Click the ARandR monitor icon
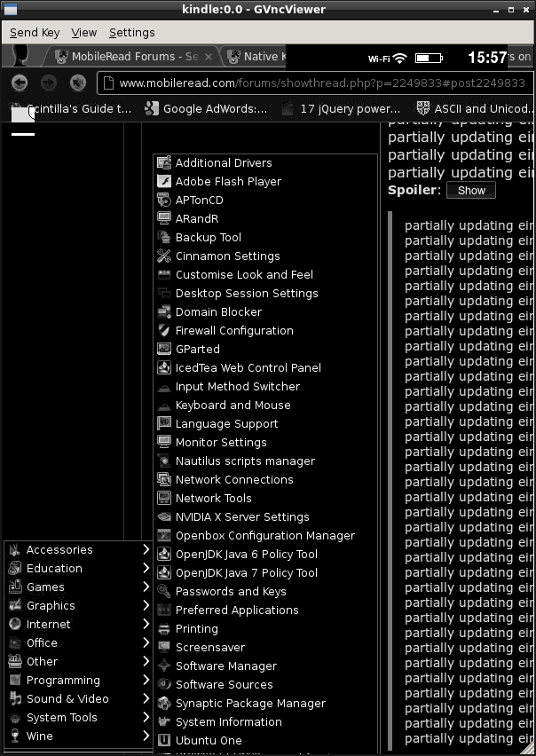Screen dimensions: 536x756 [164, 218]
